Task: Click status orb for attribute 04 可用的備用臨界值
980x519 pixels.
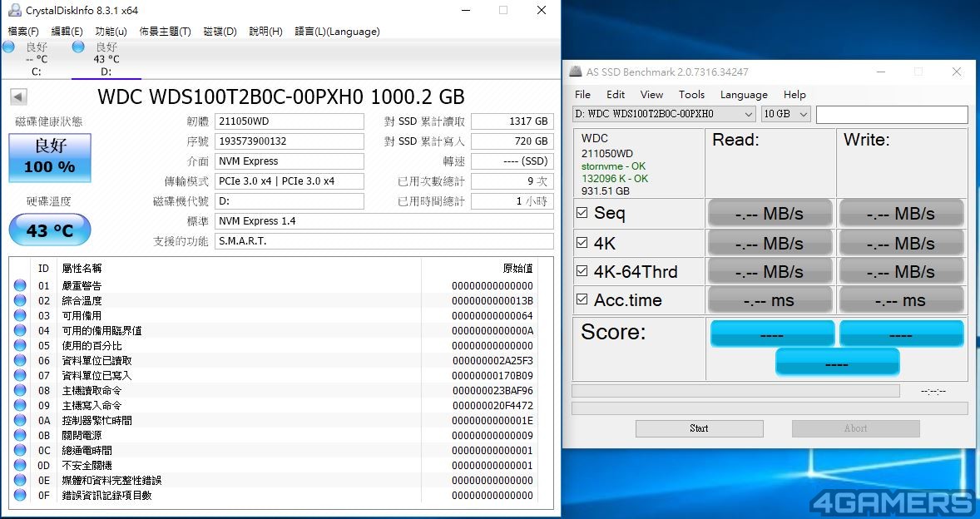Action: pyautogui.click(x=20, y=330)
